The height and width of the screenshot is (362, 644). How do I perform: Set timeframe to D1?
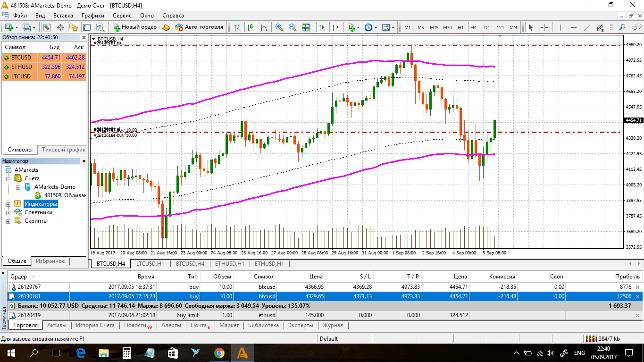point(487,27)
